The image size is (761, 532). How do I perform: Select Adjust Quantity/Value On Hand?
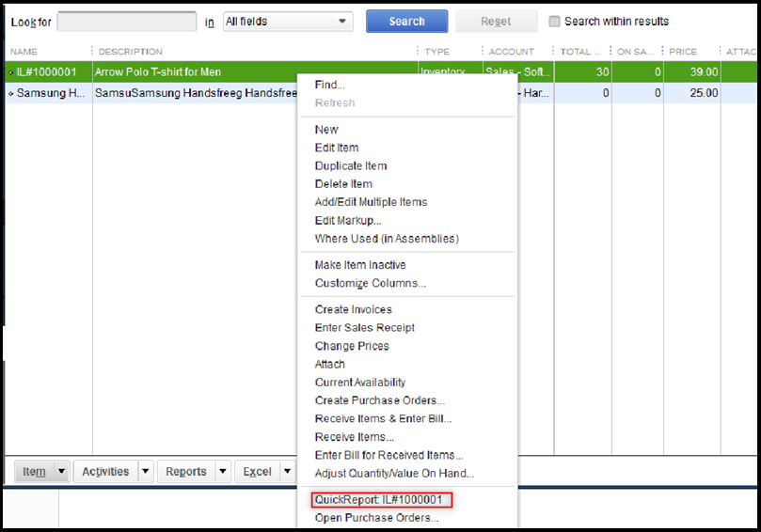(x=394, y=473)
